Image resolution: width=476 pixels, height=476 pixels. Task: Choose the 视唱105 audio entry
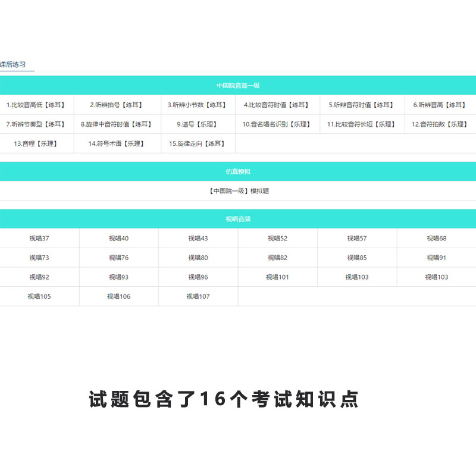coord(39,296)
